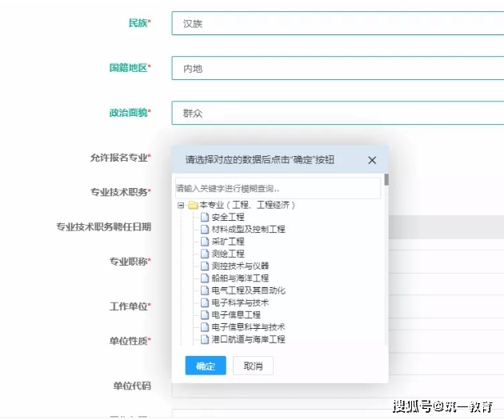The width and height of the screenshot is (504, 420).
Task: Click the document icon beside 电子科学与技术
Action: [205, 302]
